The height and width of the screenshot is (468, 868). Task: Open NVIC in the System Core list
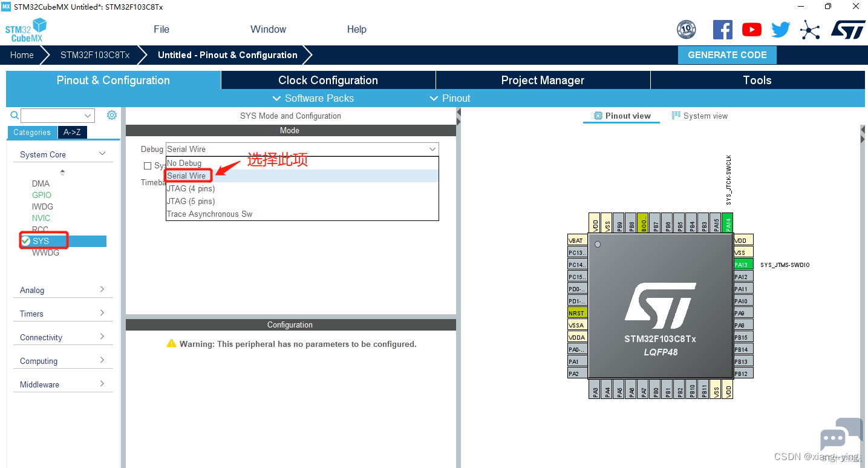click(41, 218)
